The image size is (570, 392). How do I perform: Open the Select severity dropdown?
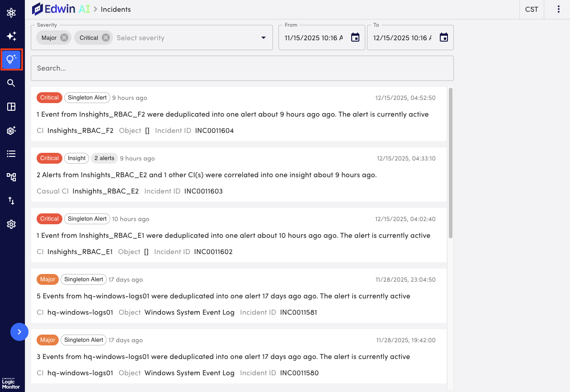[263, 38]
